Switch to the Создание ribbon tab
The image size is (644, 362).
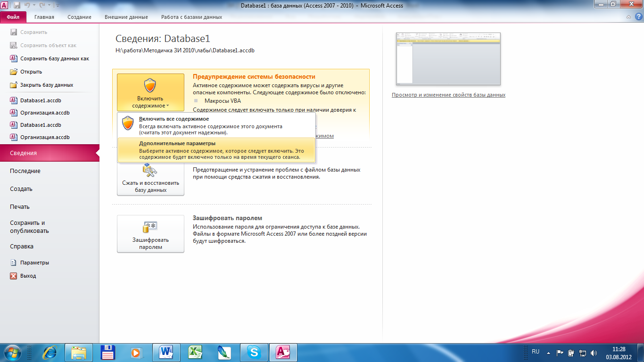pyautogui.click(x=79, y=17)
